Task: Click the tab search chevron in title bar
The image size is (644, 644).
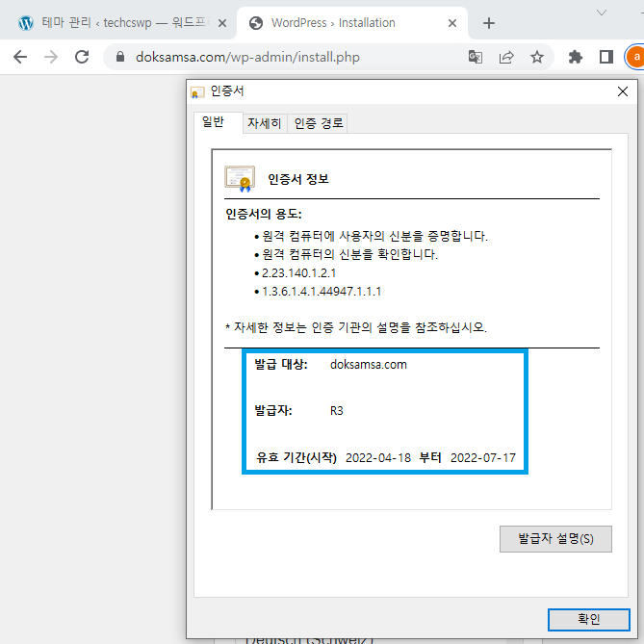Action: (602, 13)
